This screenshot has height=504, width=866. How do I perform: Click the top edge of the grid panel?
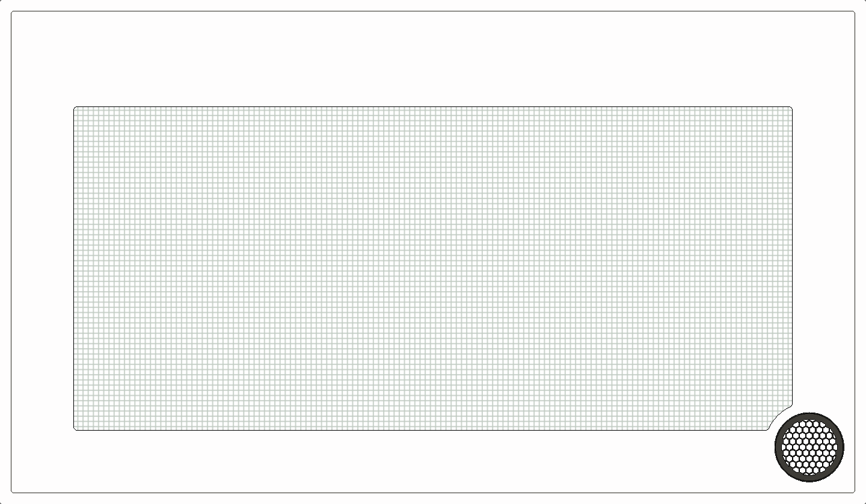click(x=433, y=108)
